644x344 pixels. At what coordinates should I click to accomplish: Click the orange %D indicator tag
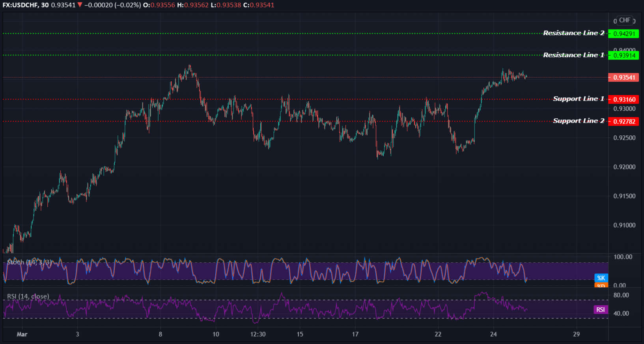point(601,285)
